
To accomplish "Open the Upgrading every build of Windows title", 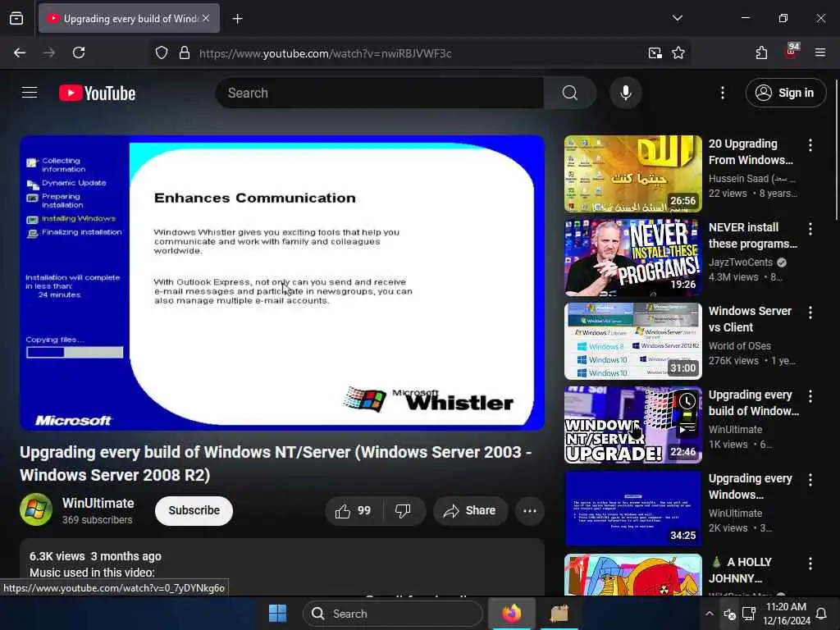I will point(753,402).
